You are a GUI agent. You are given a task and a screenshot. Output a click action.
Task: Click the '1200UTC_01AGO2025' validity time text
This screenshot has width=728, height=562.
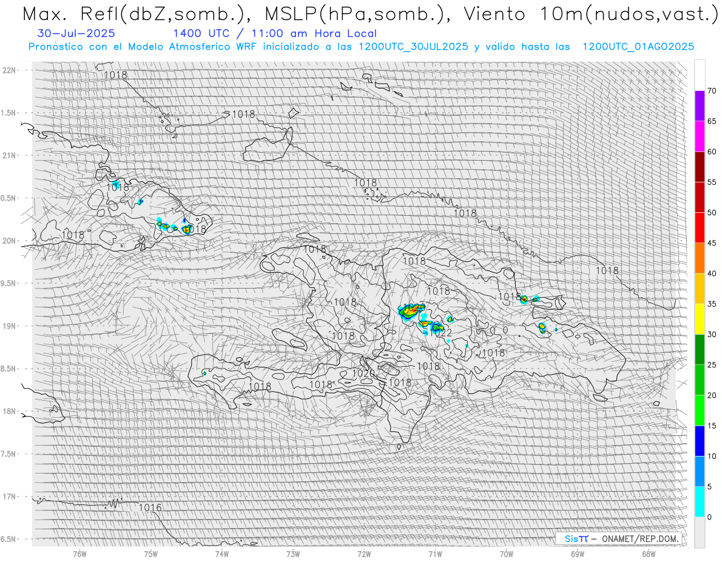(x=638, y=47)
